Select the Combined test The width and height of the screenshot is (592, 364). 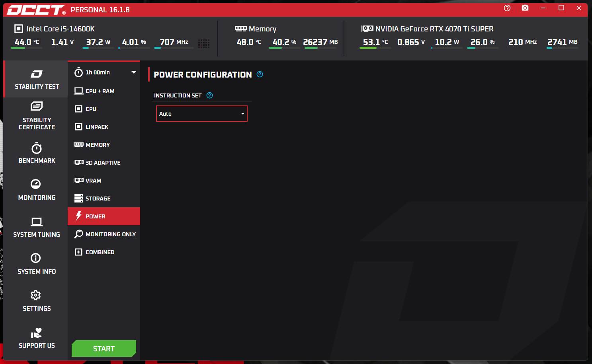coord(104,252)
